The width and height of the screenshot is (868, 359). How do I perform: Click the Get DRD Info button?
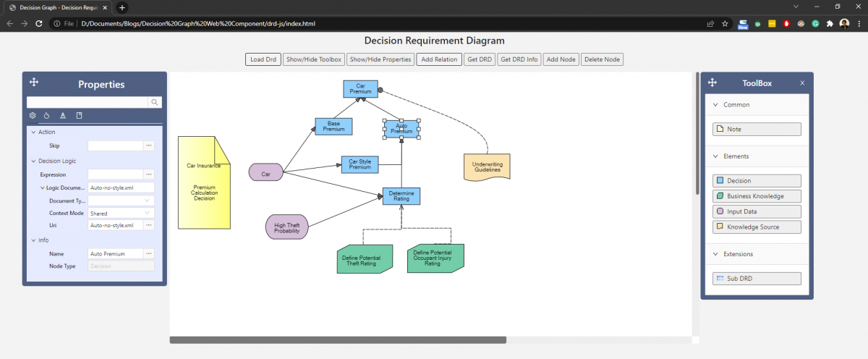(519, 59)
